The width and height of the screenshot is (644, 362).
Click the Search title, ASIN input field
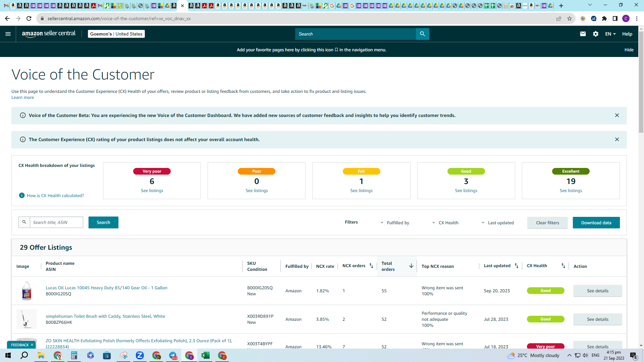[56, 222]
